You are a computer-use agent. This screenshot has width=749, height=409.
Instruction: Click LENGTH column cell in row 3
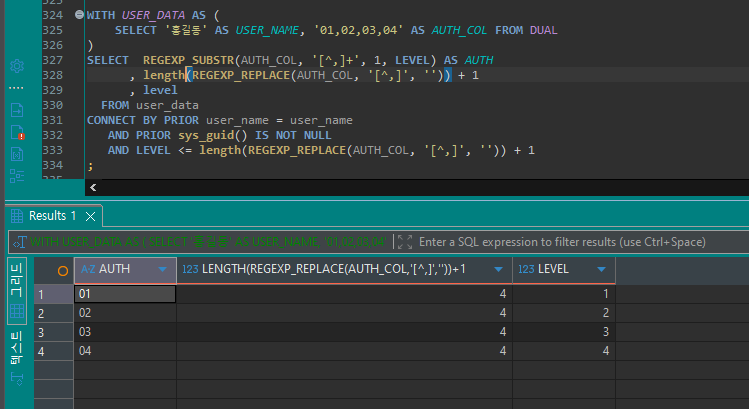(344, 332)
